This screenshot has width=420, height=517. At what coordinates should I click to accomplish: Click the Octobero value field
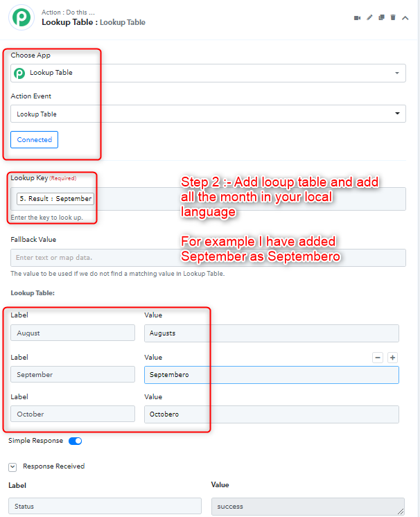(x=271, y=414)
